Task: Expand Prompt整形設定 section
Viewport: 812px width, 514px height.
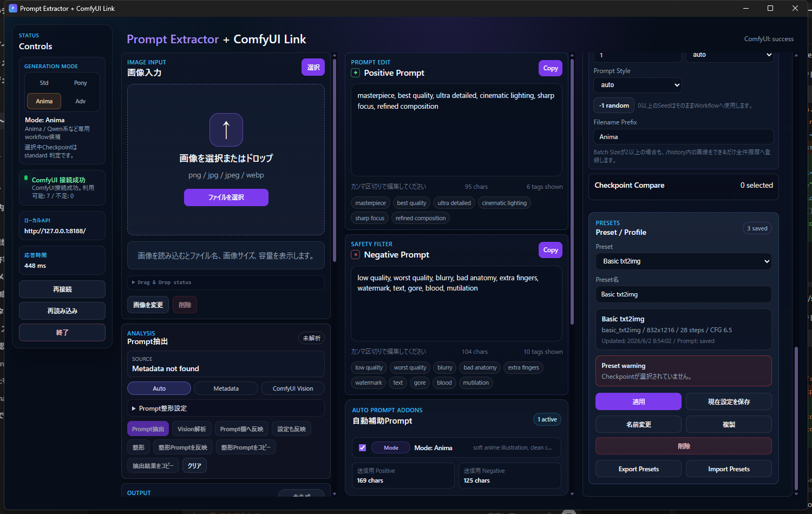Action: pyautogui.click(x=226, y=408)
